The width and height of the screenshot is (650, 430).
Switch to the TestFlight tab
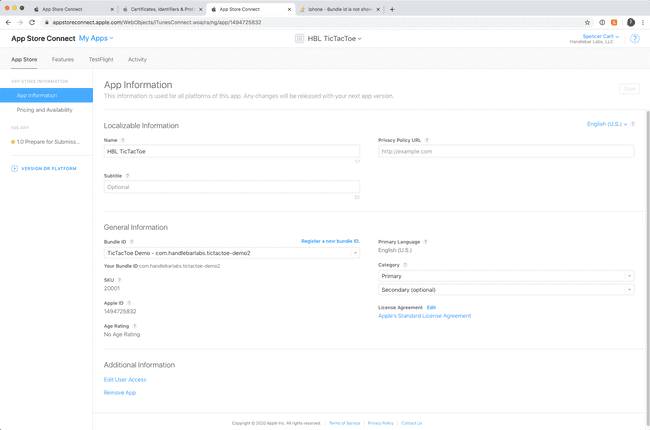(101, 60)
